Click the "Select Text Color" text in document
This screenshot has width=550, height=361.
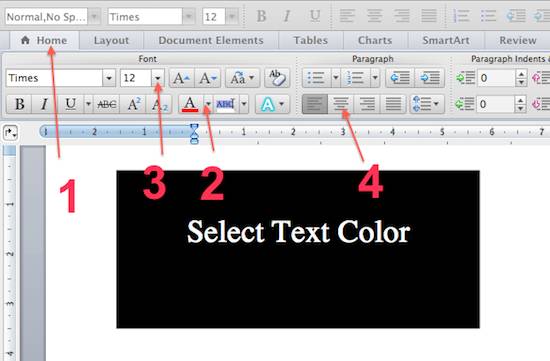299,232
